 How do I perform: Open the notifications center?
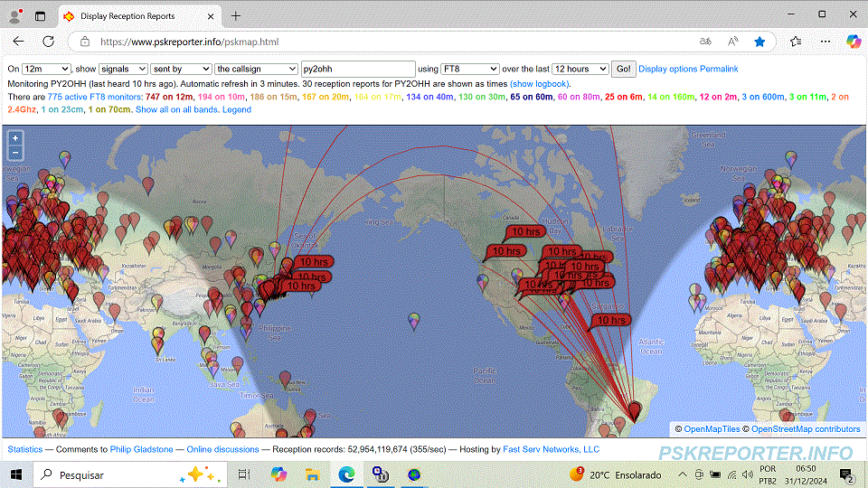pos(846,474)
